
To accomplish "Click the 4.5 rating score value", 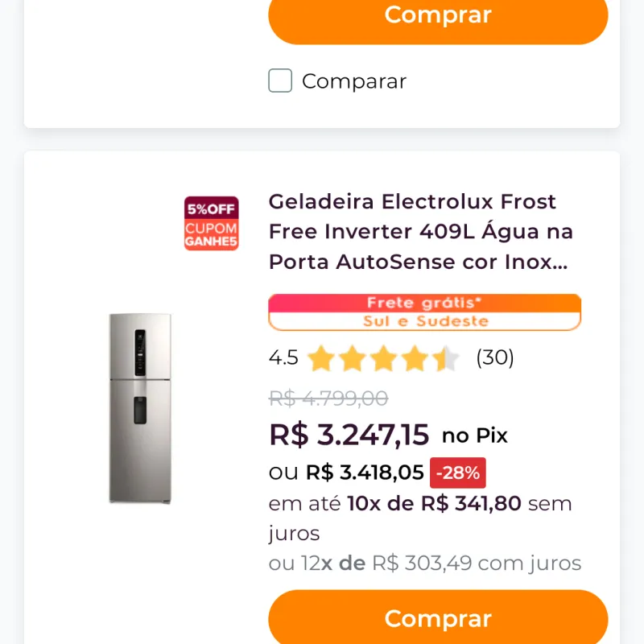I will click(283, 357).
